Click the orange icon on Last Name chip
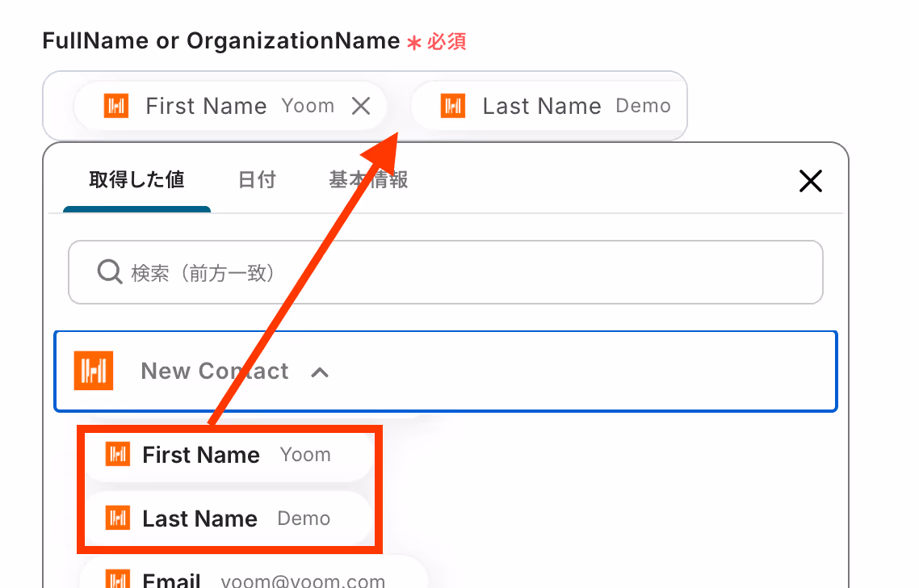 pos(452,106)
